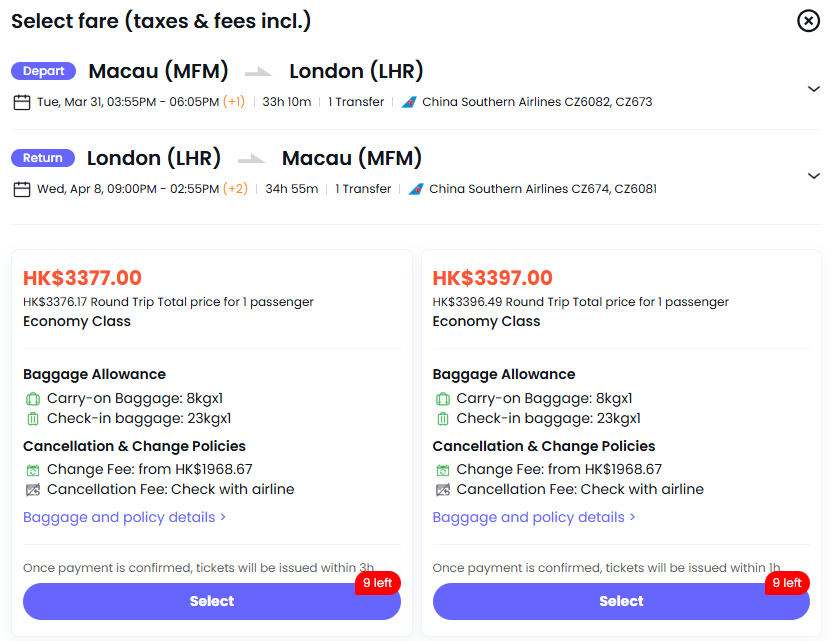Open Baggage and policy details for HK$3377 fare
The height and width of the screenshot is (641, 831).
(124, 517)
